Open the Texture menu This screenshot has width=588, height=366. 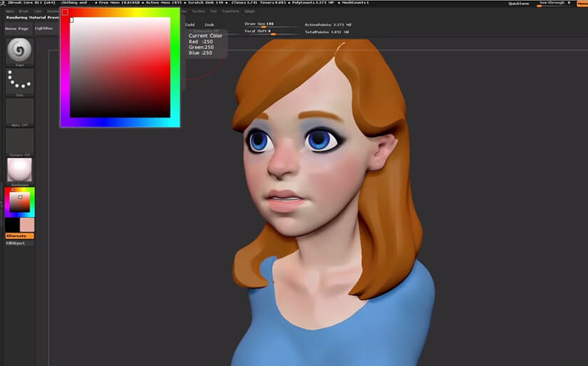click(x=198, y=11)
